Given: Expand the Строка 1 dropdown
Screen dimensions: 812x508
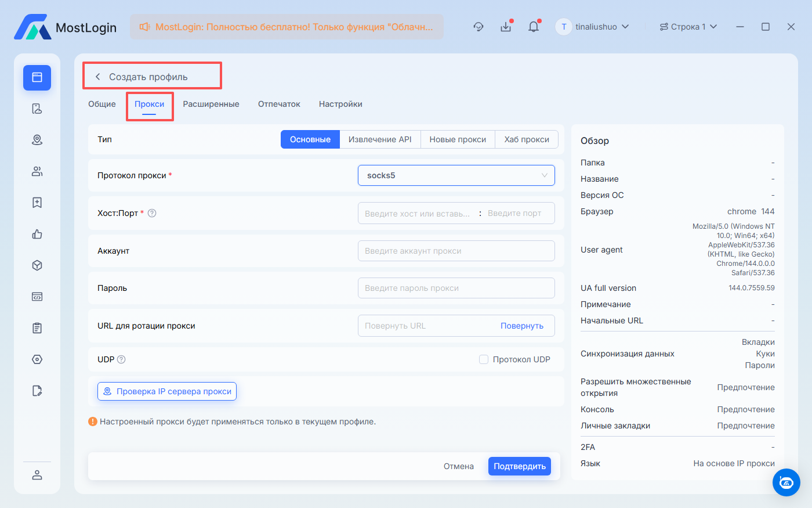Looking at the screenshot, I should tap(688, 27).
